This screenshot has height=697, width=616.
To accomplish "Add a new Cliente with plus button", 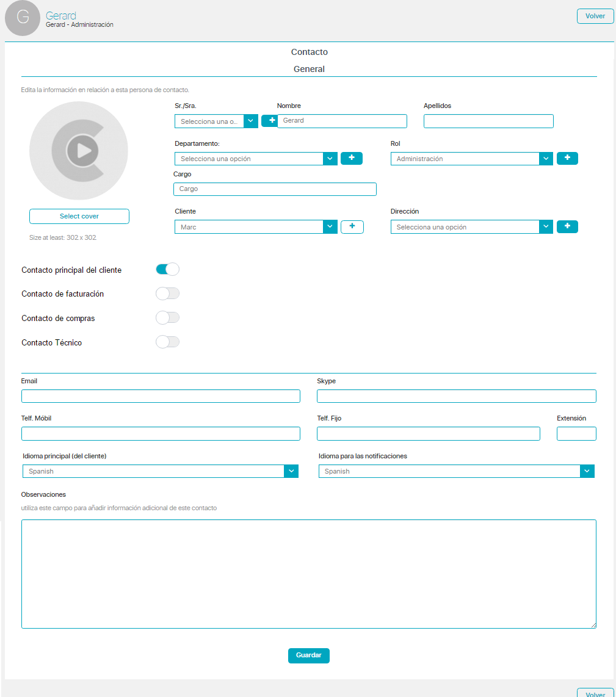I will [352, 226].
